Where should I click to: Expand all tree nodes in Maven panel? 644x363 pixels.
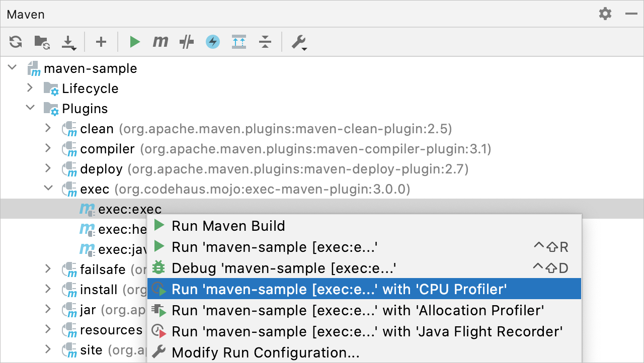point(238,42)
